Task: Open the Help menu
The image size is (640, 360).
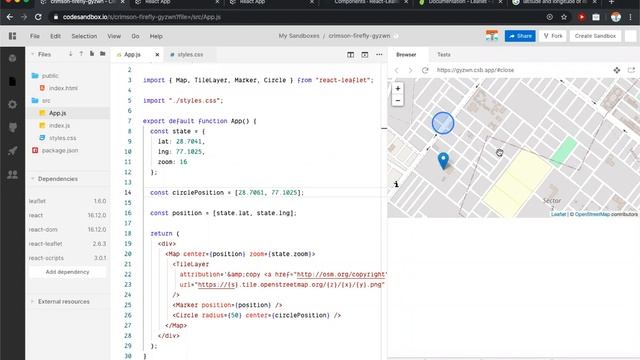Action: 156,36
